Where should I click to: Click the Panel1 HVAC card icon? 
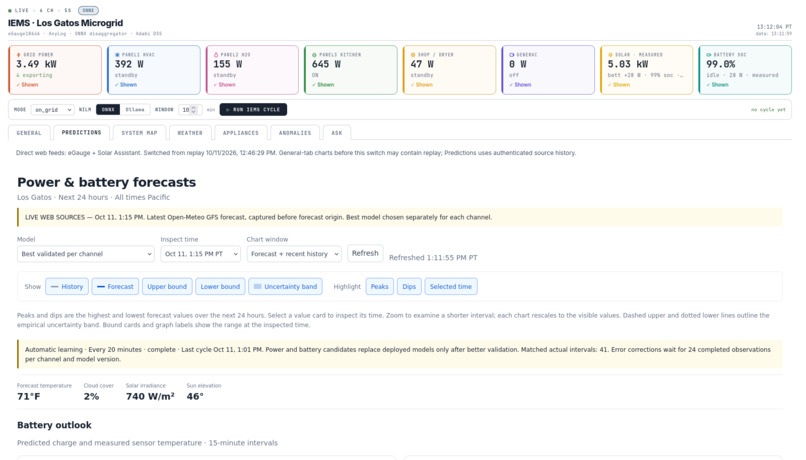[117, 54]
